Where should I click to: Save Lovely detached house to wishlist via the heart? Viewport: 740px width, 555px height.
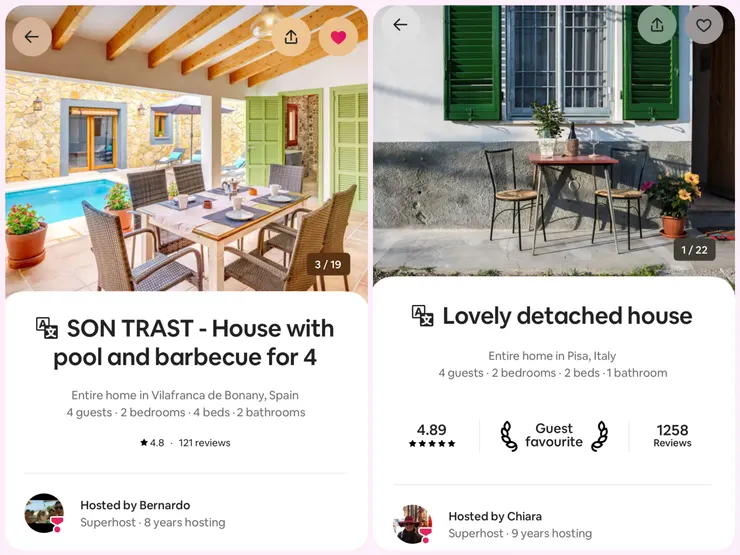(704, 25)
